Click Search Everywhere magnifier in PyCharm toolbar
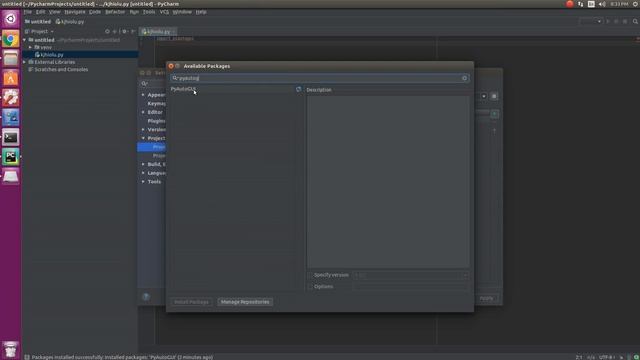Screen dimensions: 640x360 [635, 21]
